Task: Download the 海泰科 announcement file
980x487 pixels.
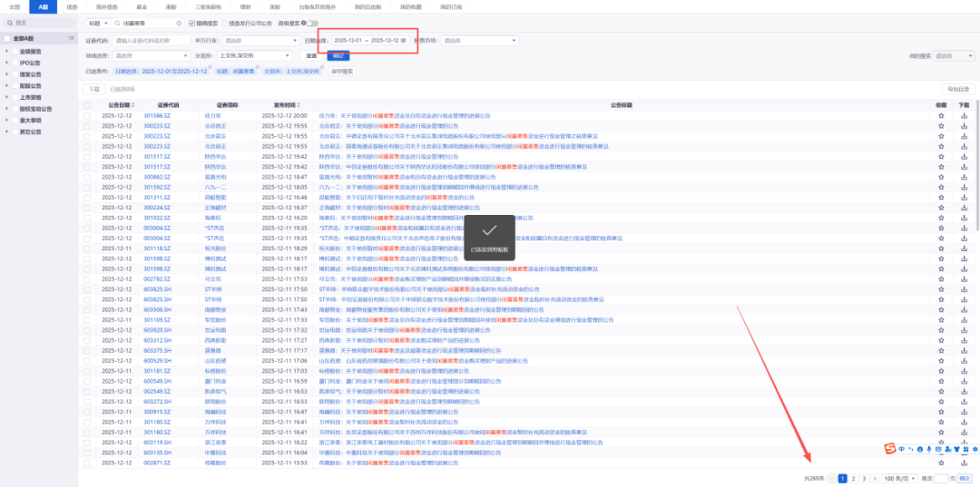Action: [963, 218]
